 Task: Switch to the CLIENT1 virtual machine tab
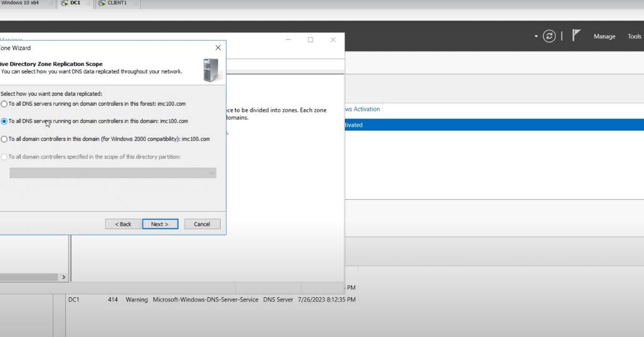coord(117,3)
